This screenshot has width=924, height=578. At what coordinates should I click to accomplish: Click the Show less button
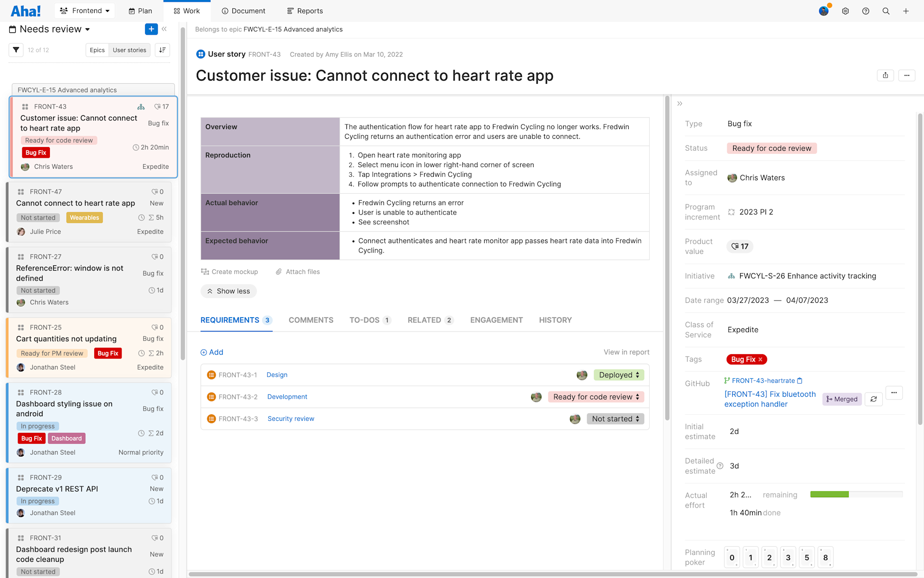229,291
